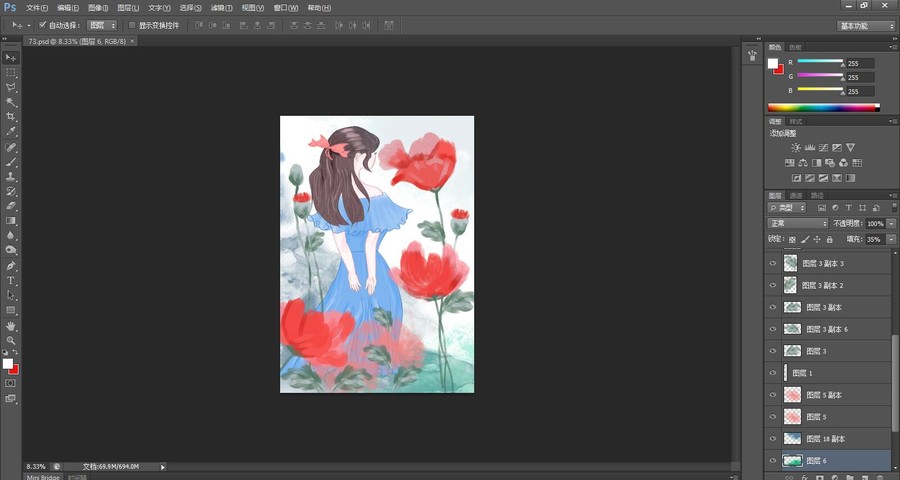Viewport: 900px width, 480px height.
Task: Select the Brush tool
Action: coord(10,162)
